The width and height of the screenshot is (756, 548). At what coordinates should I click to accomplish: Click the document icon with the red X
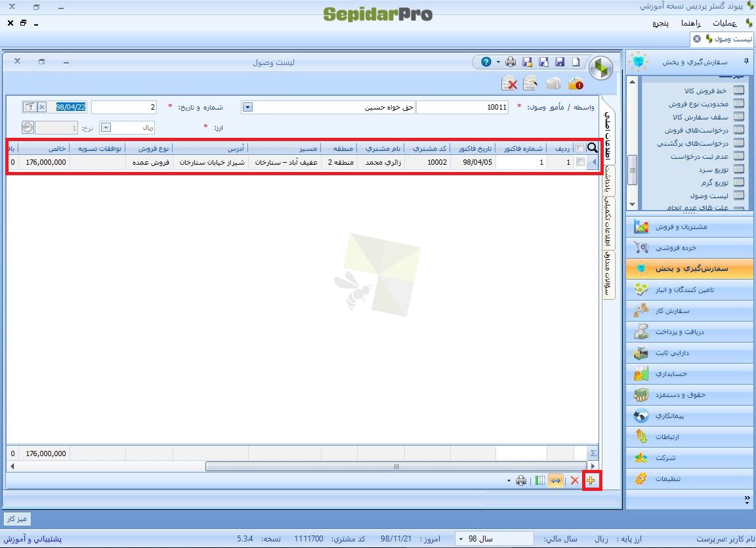pyautogui.click(x=509, y=83)
